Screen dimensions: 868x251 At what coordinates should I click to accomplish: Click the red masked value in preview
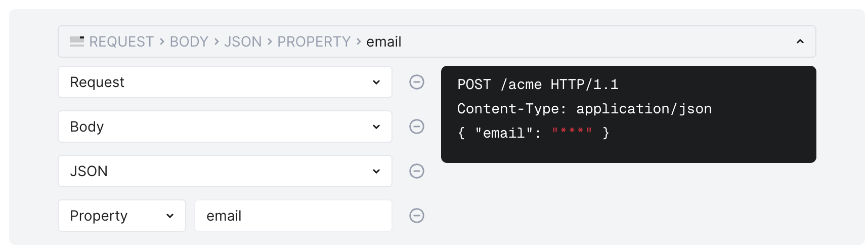click(572, 133)
